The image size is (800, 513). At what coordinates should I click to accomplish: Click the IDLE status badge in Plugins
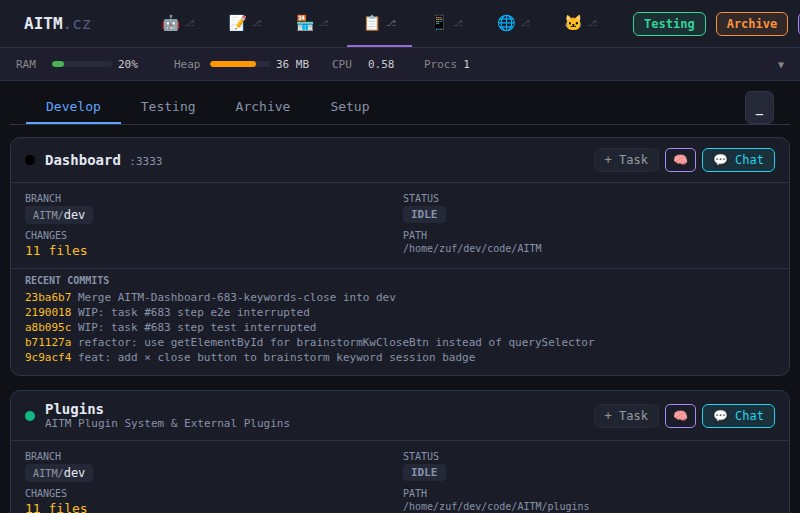pos(424,473)
